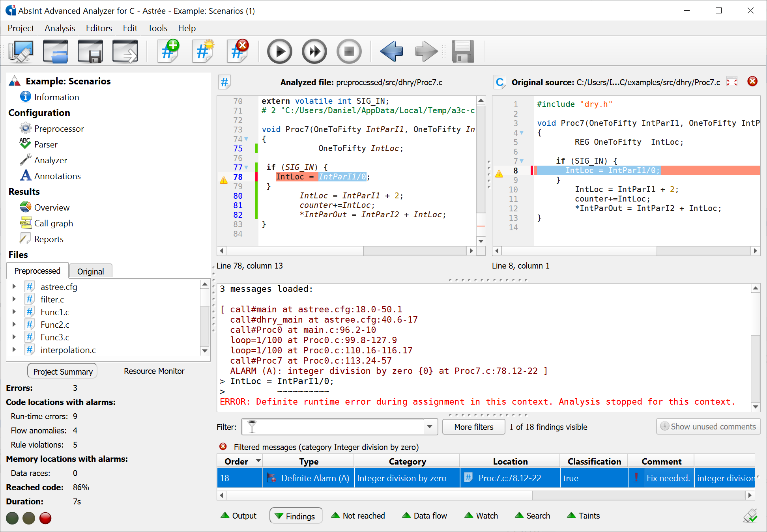Open the Analyzer configuration
This screenshot has width=767, height=532.
point(51,160)
